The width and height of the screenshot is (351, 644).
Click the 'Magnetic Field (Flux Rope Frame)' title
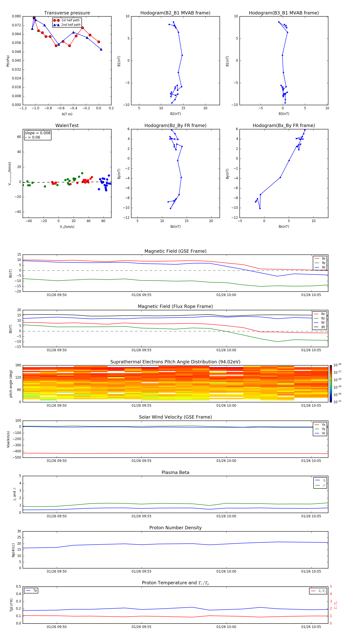point(175,307)
